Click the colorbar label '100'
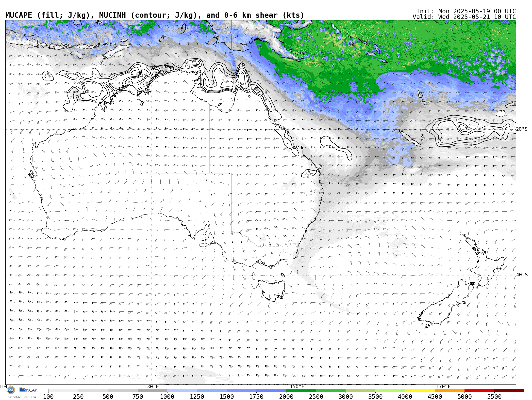The height and width of the screenshot is (400, 532). [48, 397]
